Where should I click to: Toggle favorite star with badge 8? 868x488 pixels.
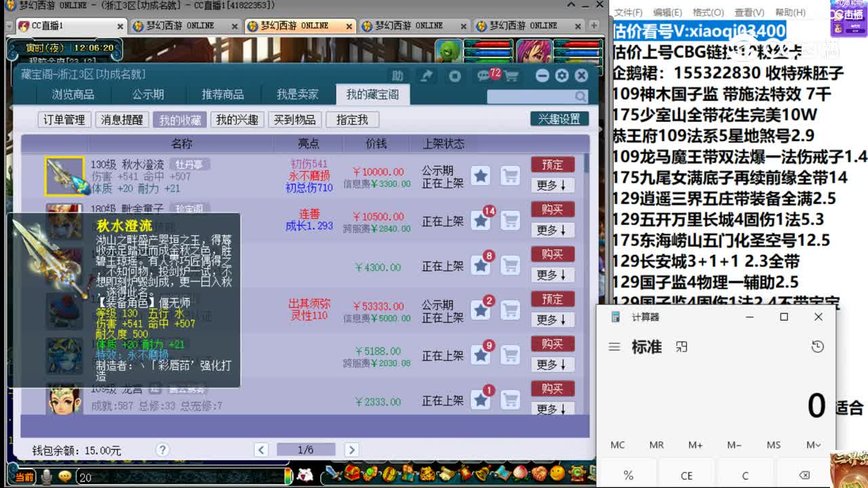481,266
